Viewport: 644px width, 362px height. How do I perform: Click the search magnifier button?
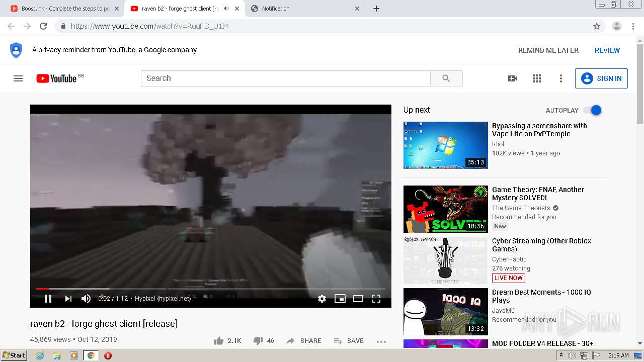tap(446, 78)
